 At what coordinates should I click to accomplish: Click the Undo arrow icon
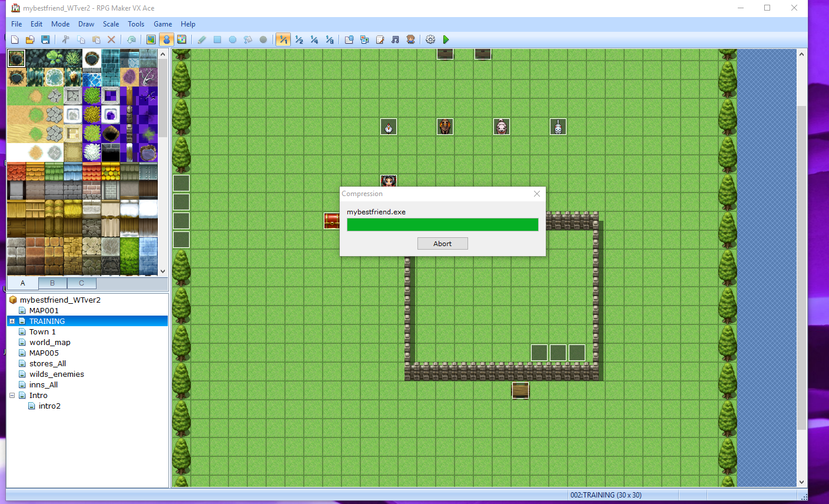(x=131, y=39)
